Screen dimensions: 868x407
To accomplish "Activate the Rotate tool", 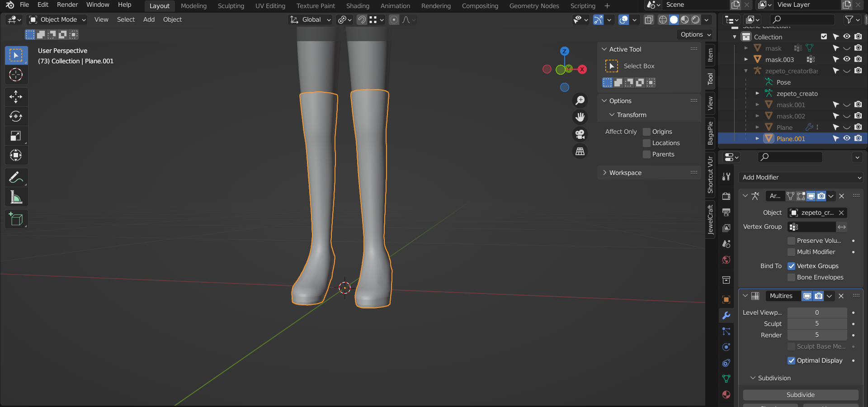I will pos(16,117).
